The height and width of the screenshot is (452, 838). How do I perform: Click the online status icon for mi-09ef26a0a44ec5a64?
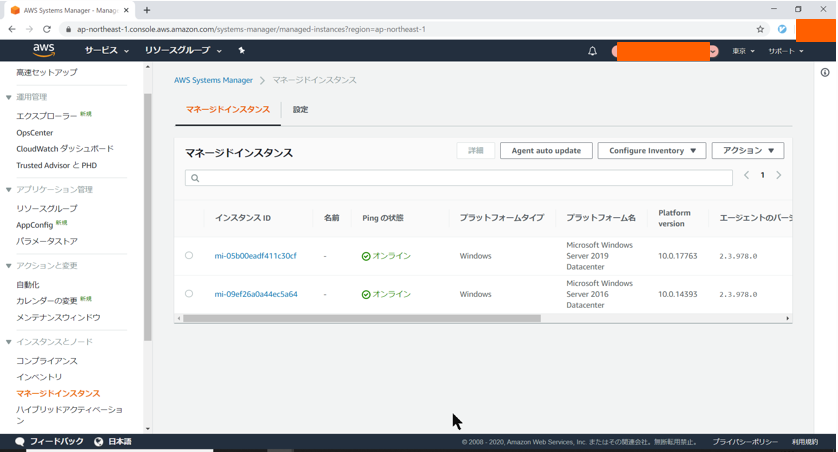click(x=366, y=294)
